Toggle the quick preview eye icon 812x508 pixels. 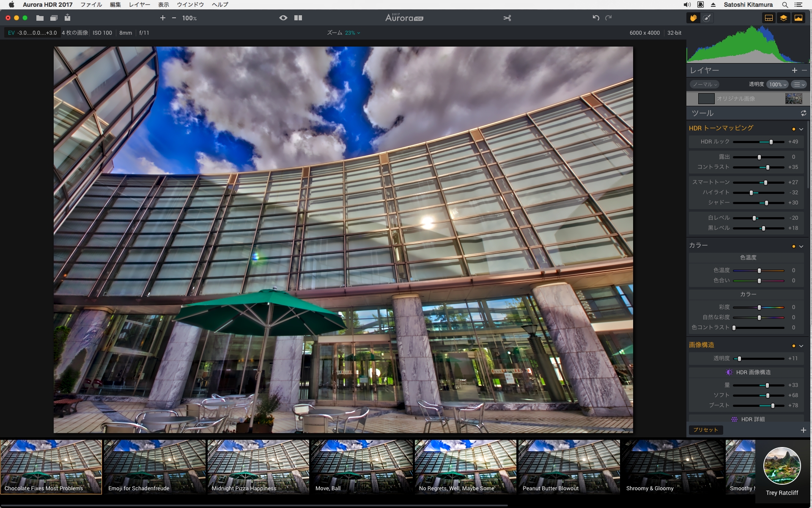pyautogui.click(x=283, y=18)
